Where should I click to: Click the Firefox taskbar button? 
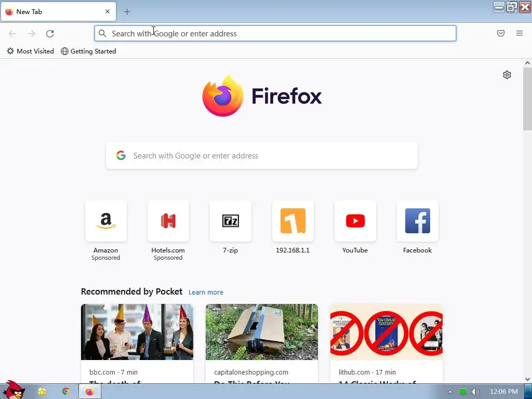click(x=90, y=392)
